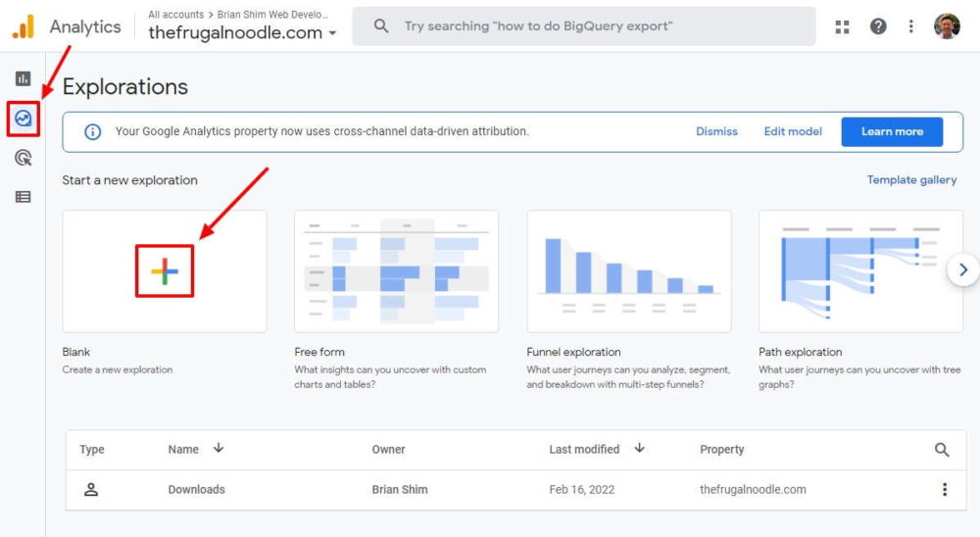Click the Last modified column header

tap(584, 450)
